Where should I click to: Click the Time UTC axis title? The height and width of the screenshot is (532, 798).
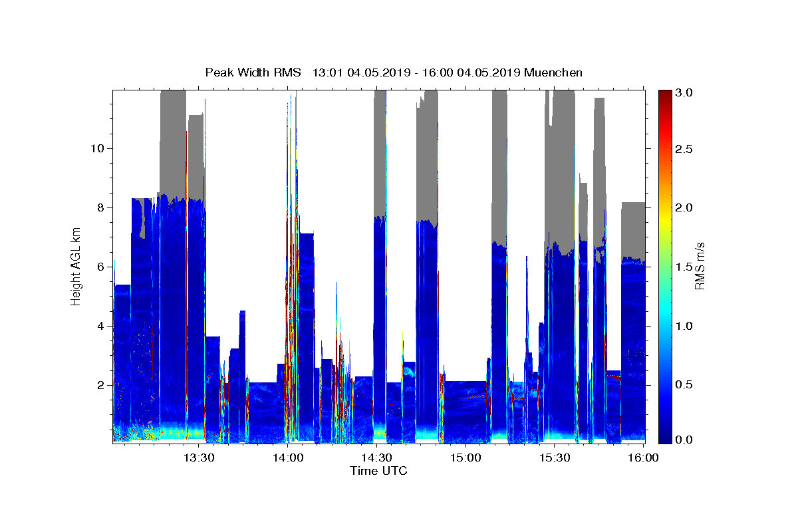tap(378, 471)
